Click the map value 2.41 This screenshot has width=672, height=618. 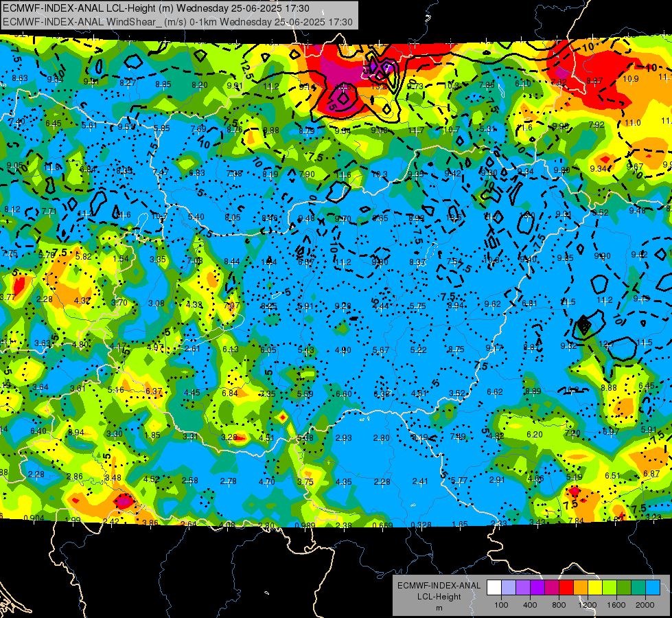point(420,481)
